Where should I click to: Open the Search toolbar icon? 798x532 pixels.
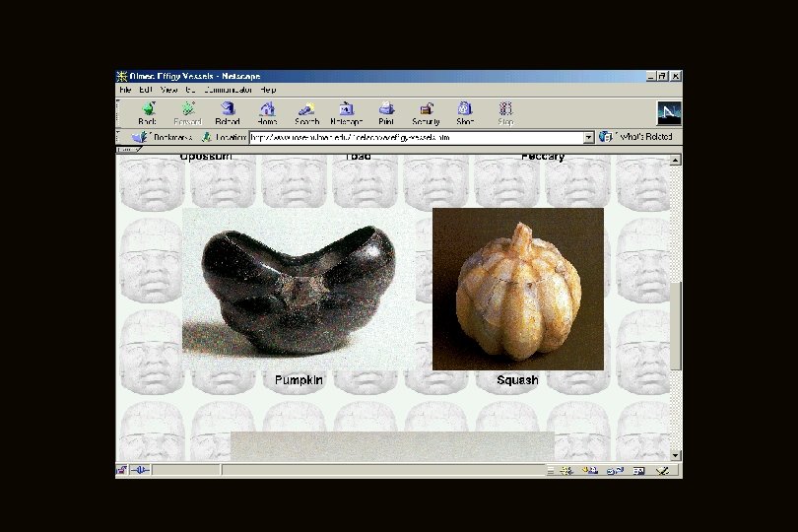click(x=306, y=108)
